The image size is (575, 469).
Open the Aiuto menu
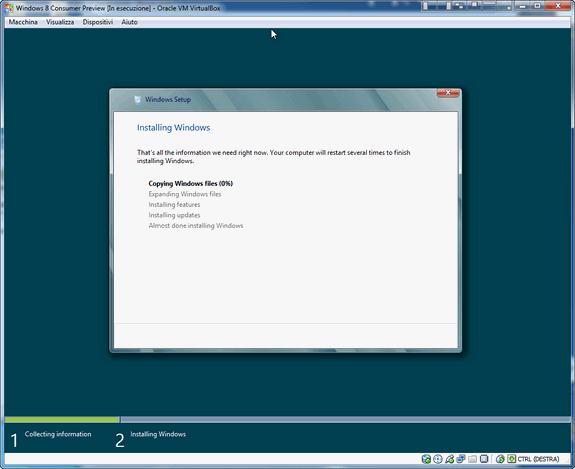tap(129, 22)
